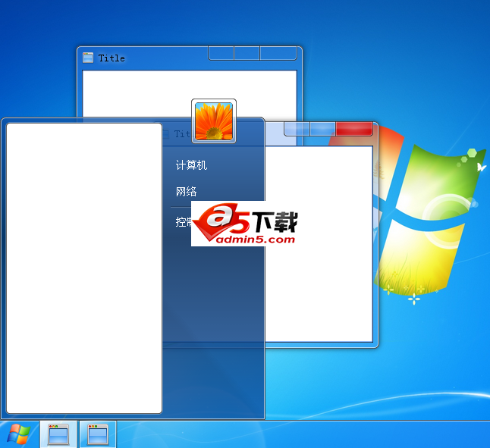Click the Windows Start orb

[19, 434]
